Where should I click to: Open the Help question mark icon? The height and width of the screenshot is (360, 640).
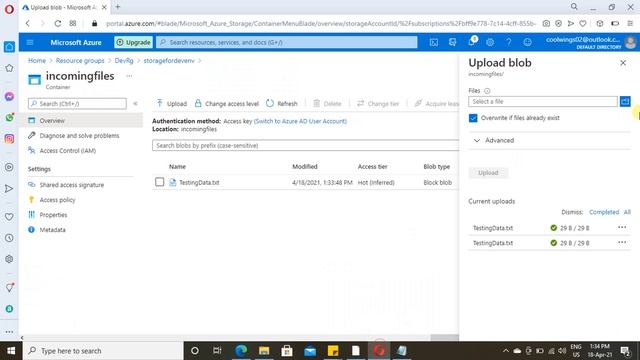point(509,42)
